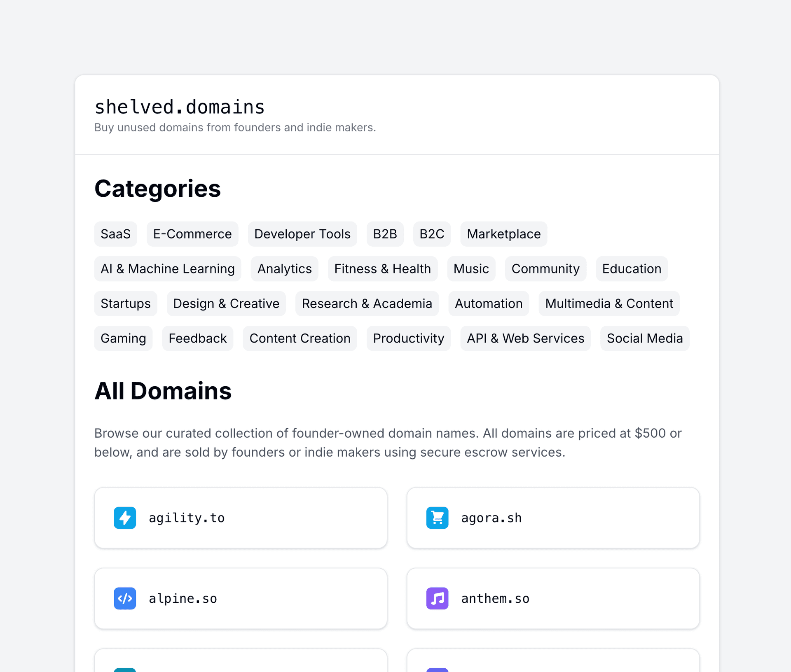Image resolution: width=791 pixels, height=672 pixels.
Task: Filter domains by SaaS category
Action: pyautogui.click(x=115, y=234)
